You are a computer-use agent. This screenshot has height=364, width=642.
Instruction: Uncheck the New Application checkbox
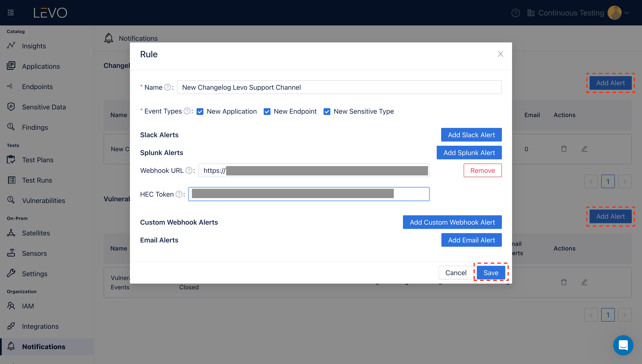point(200,112)
